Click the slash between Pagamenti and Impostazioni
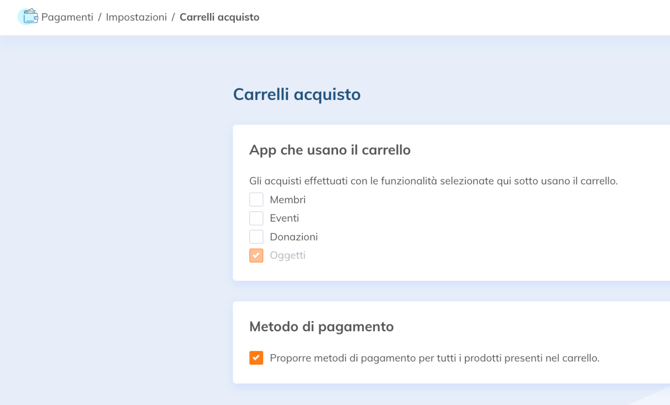 tap(100, 17)
